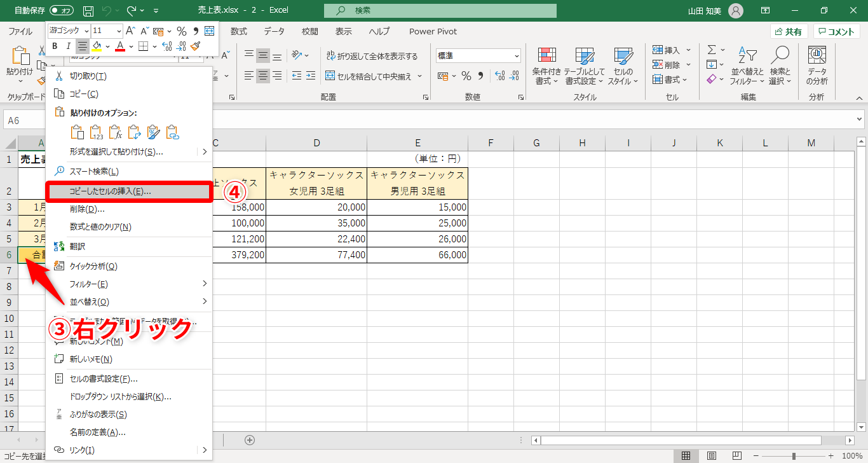The width and height of the screenshot is (868, 463).
Task: Open the 表示 ribbon tab
Action: click(344, 31)
